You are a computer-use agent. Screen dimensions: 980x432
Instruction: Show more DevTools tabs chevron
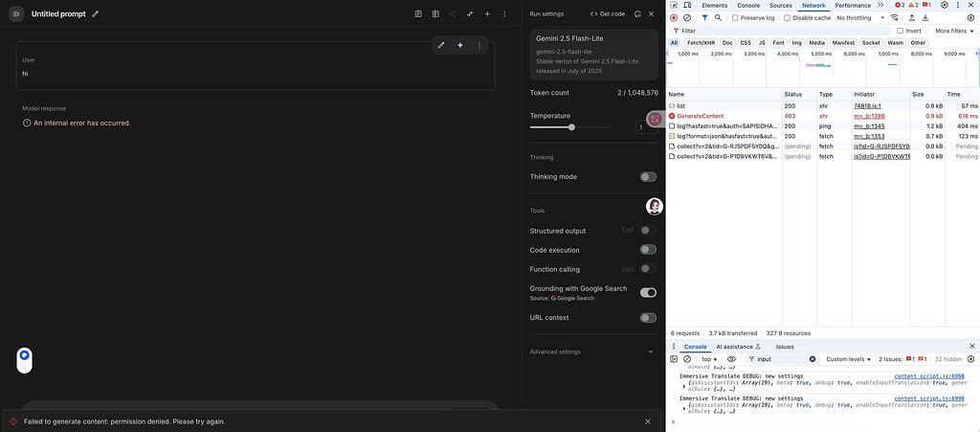click(x=880, y=5)
